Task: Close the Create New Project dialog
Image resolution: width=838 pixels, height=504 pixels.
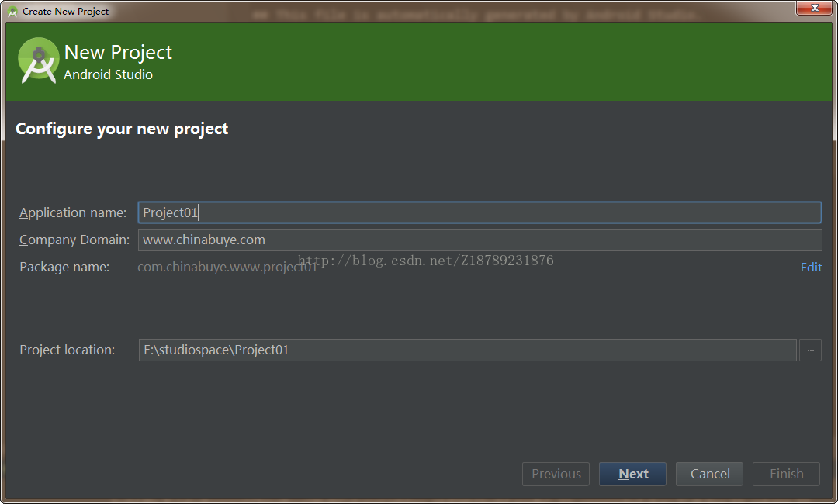Action: click(815, 8)
